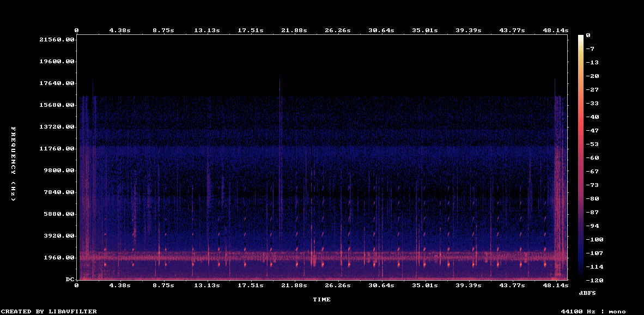Select the 7840.00 frequency label

(58, 192)
